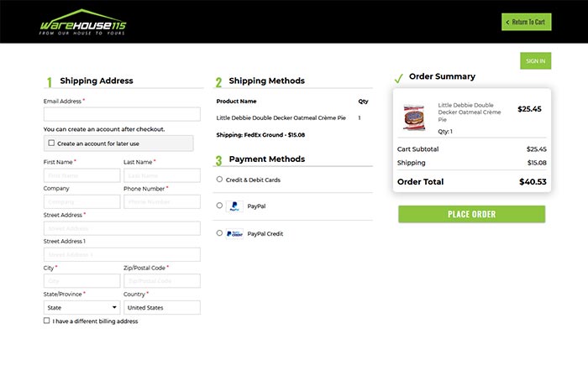Focus the First Name field
The height and width of the screenshot is (365, 588).
click(x=81, y=175)
